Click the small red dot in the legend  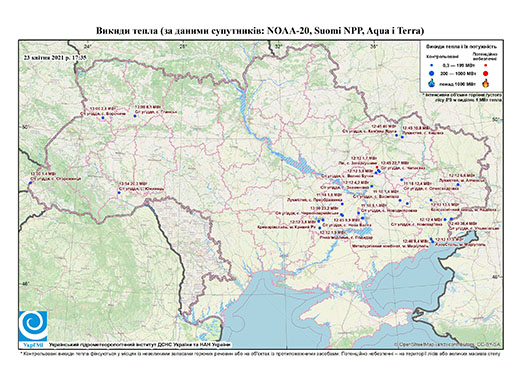(x=485, y=65)
